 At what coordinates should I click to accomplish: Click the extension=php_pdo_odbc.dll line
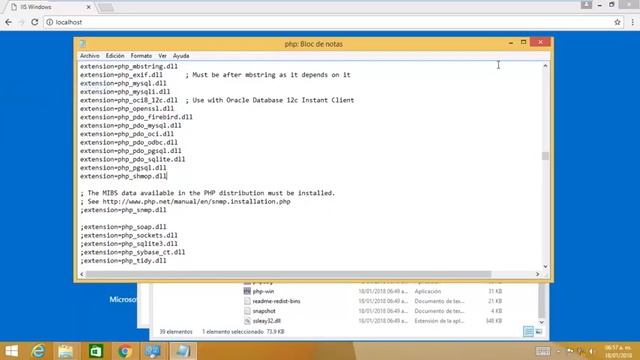point(129,142)
